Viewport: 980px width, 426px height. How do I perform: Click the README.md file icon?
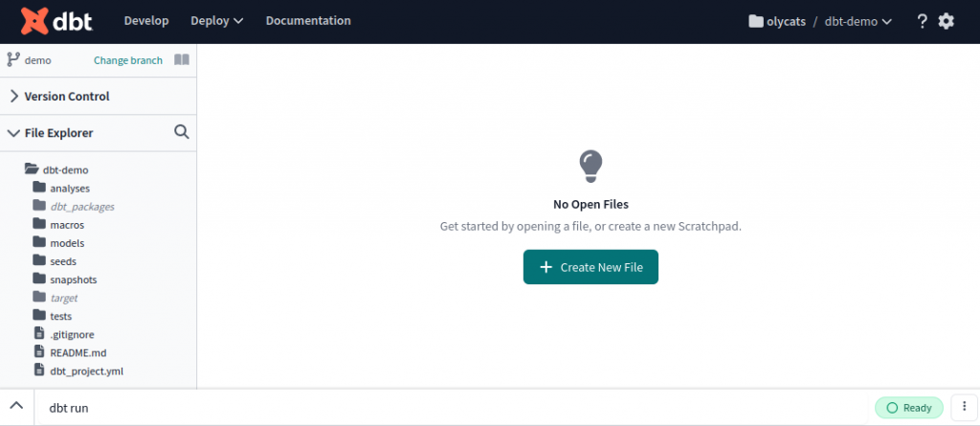tap(39, 351)
